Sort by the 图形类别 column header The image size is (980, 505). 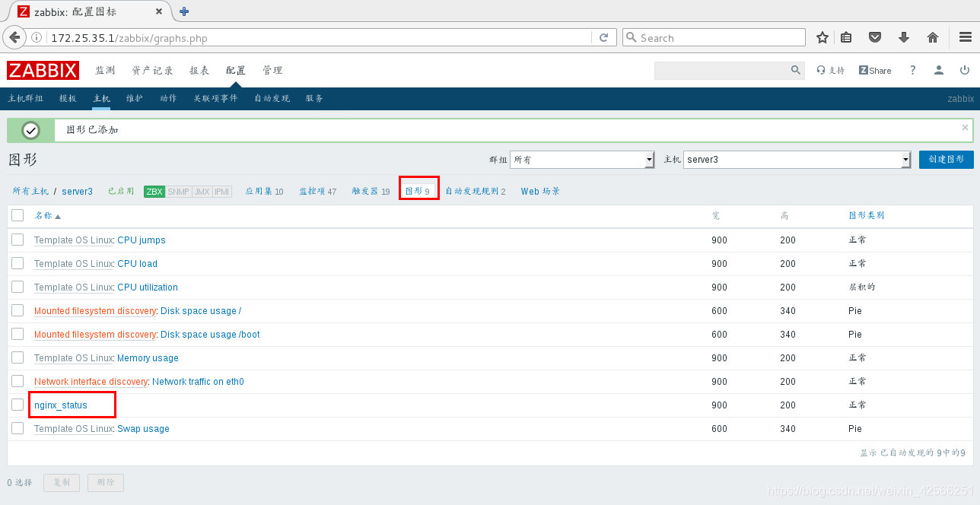point(867,216)
